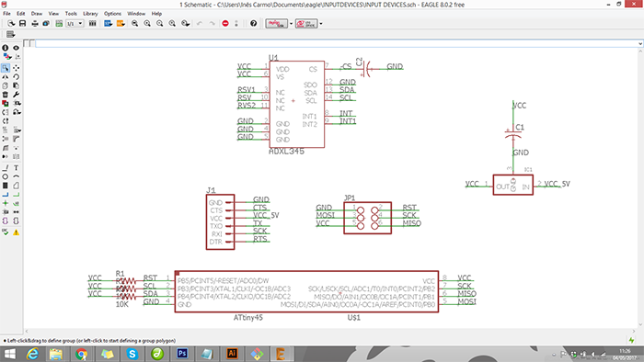Open the Library menu

coord(90,14)
